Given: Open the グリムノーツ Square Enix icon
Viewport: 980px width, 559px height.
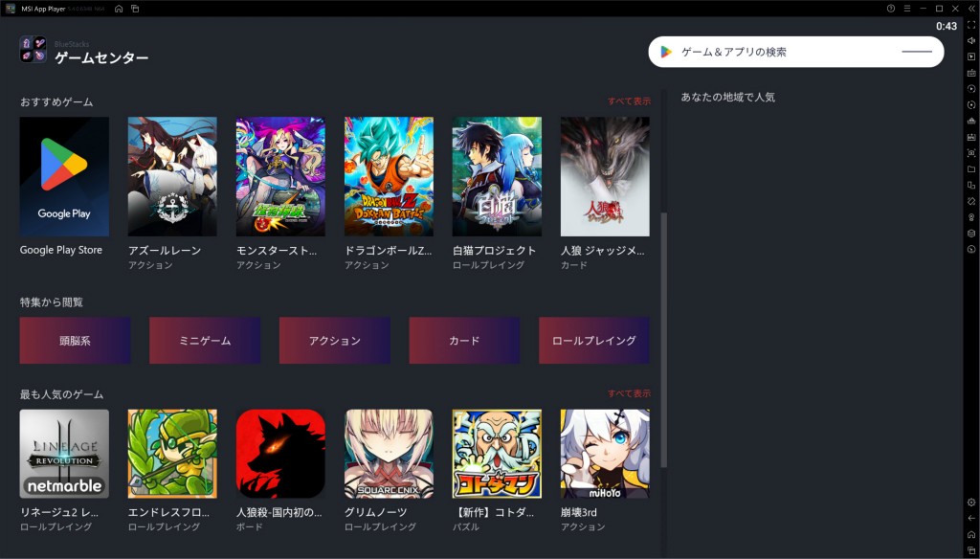Looking at the screenshot, I should 389,454.
